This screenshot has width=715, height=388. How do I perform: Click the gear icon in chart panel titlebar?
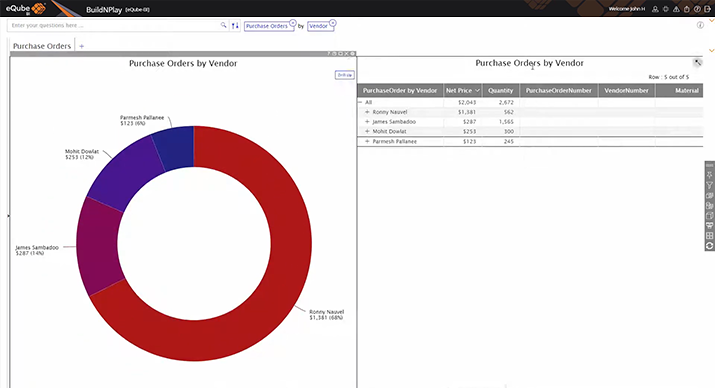(352, 53)
